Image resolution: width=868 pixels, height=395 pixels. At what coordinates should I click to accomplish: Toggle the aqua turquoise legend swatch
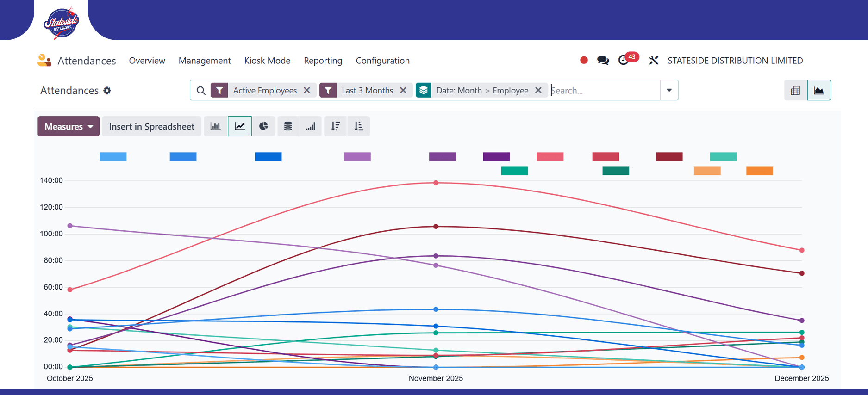coord(723,157)
